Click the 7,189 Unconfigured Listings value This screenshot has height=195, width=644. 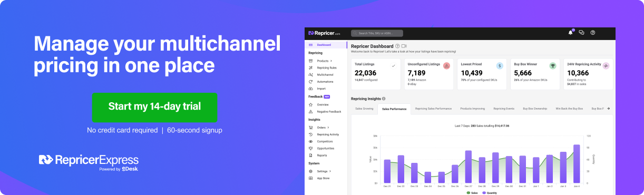[416, 73]
